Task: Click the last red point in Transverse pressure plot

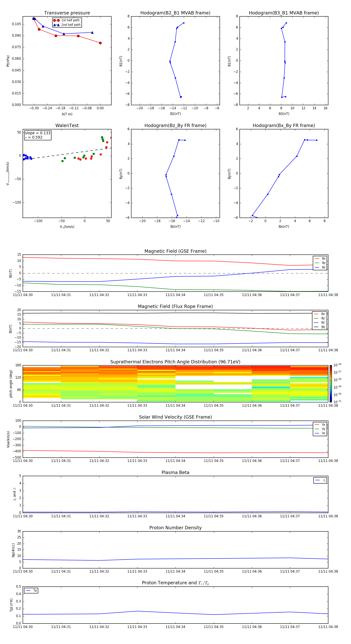Action: (x=100, y=43)
